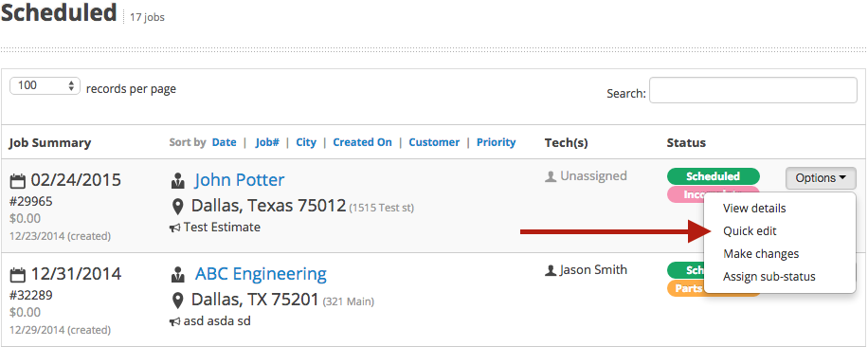Click job date 12/31/2014
The width and height of the screenshot is (868, 347).
(76, 275)
